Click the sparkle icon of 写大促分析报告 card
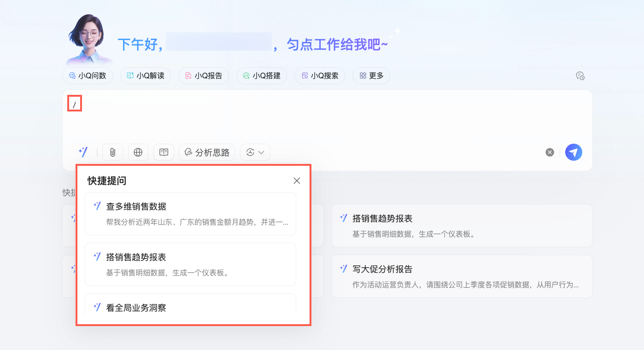Image resolution: width=644 pixels, height=350 pixels. pyautogui.click(x=343, y=268)
